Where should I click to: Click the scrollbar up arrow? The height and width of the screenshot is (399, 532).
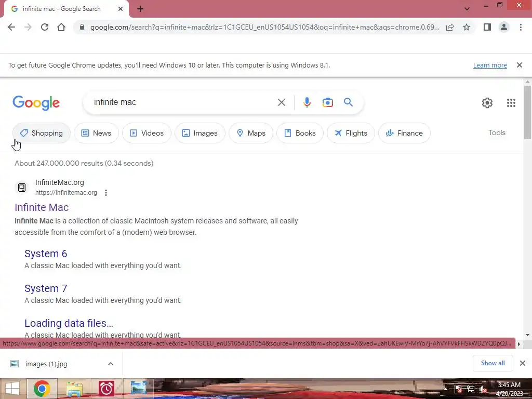[527, 82]
